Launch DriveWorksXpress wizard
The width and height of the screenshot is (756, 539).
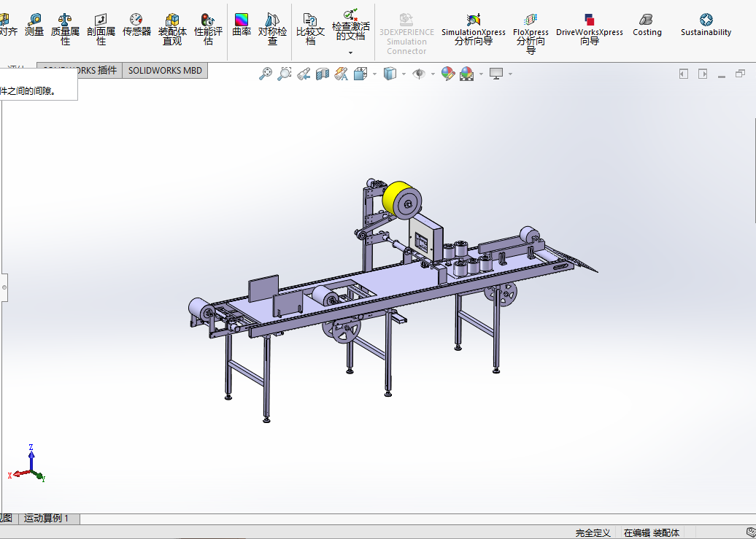click(589, 30)
